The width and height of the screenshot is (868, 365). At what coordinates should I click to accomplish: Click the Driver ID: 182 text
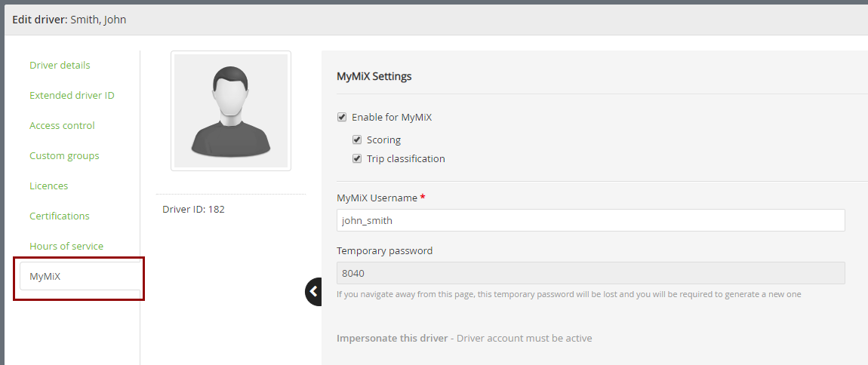coord(193,210)
